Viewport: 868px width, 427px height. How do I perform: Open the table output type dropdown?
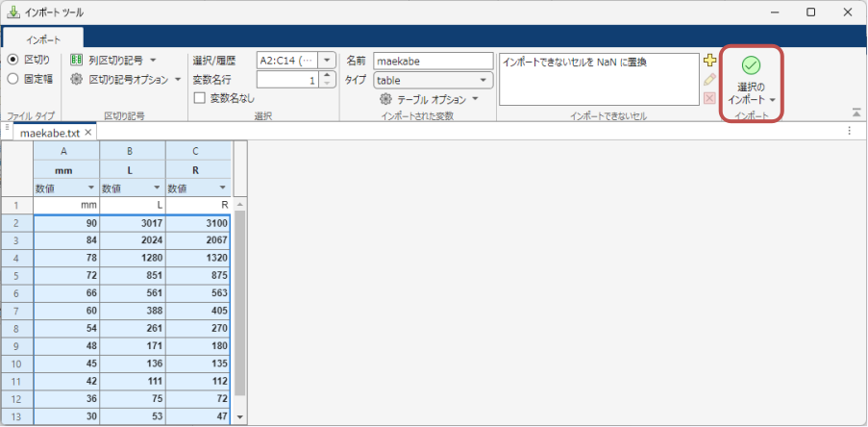(485, 80)
